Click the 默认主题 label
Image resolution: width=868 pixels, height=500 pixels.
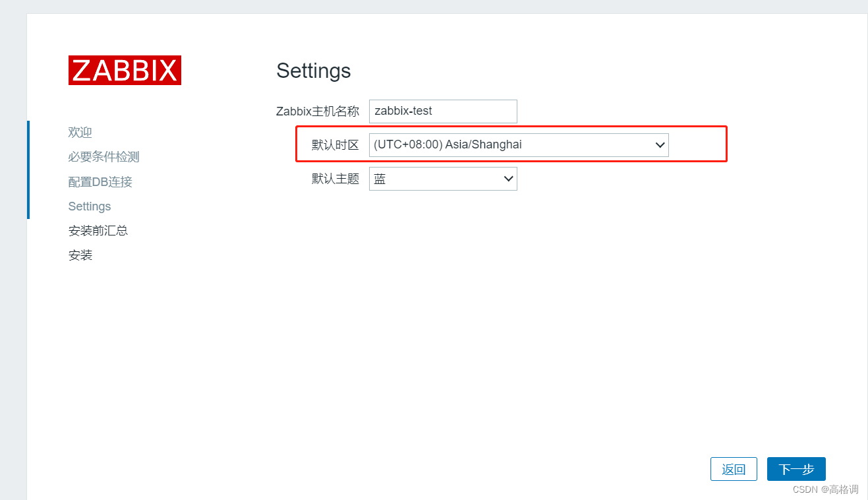click(335, 179)
